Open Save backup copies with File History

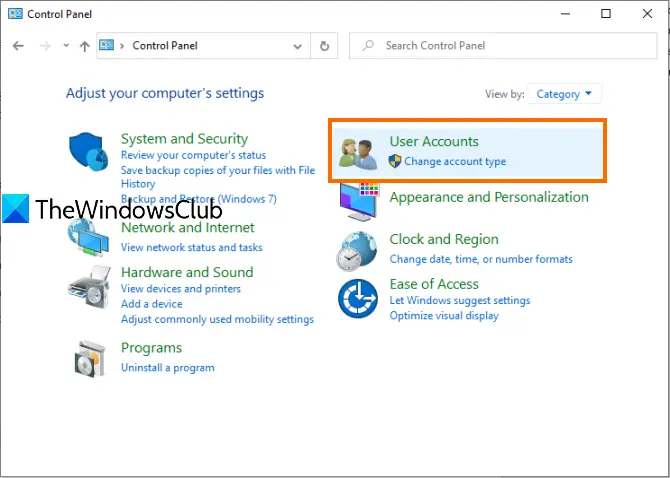click(218, 177)
